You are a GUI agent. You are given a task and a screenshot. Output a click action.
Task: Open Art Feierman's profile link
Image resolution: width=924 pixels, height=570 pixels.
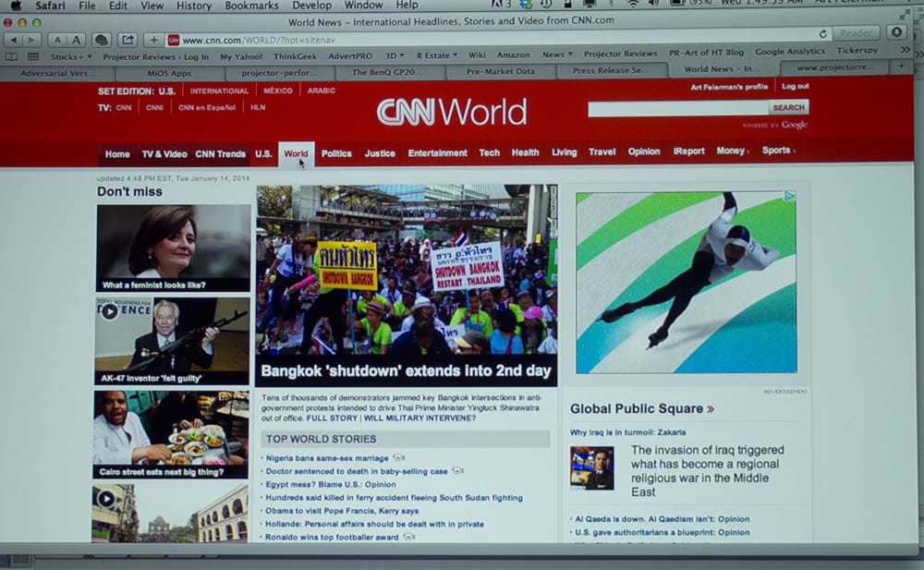729,87
